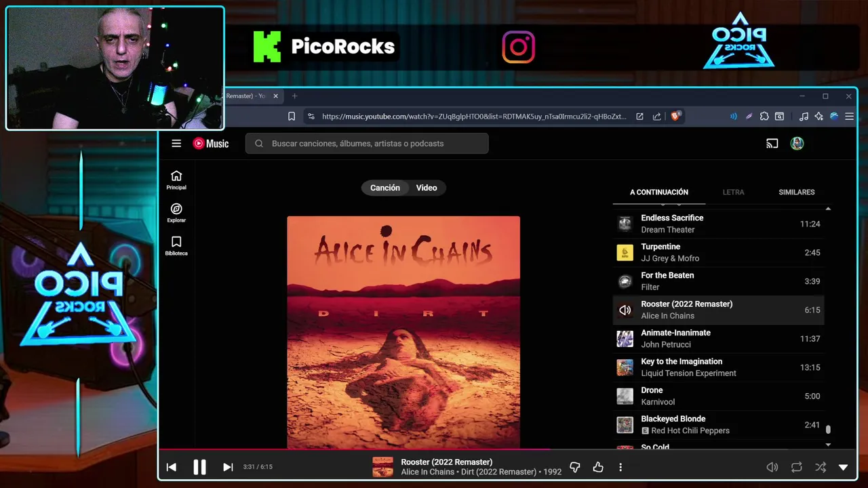868x488 pixels.
Task: Play Turpentine by JJ Grey & Mofro
Action: 718,252
